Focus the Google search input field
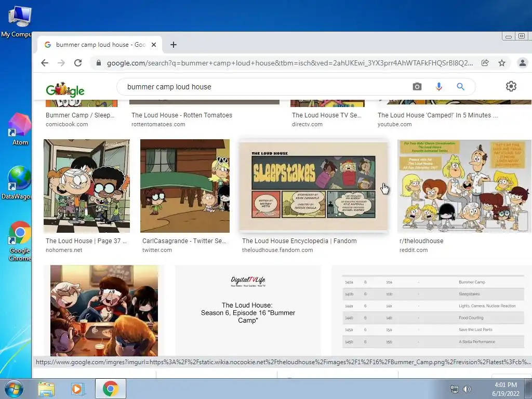 264,87
